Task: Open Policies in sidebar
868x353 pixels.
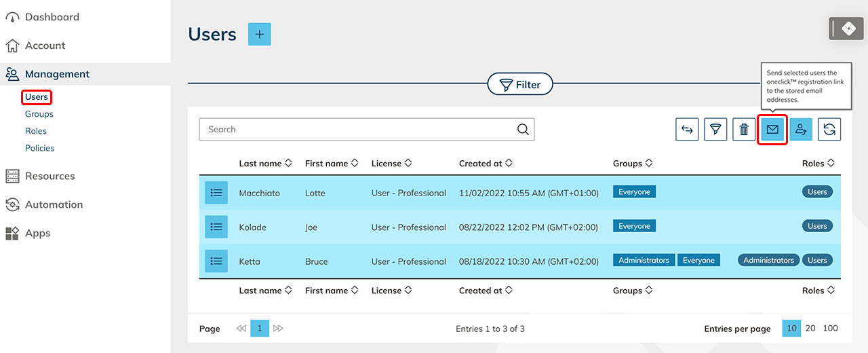Action: [40, 148]
